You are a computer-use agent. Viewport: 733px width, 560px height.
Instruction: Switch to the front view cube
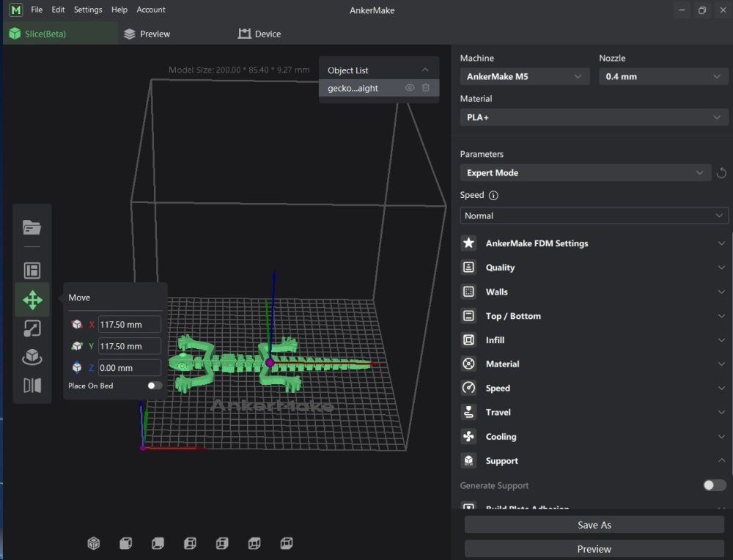(126, 543)
